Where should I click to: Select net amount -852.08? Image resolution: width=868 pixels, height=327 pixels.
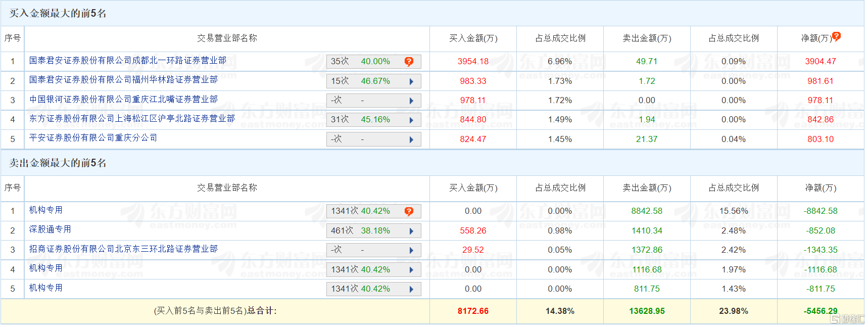point(821,230)
